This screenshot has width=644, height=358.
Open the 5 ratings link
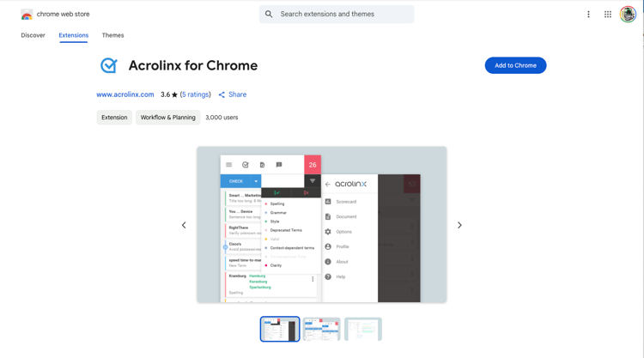click(196, 94)
